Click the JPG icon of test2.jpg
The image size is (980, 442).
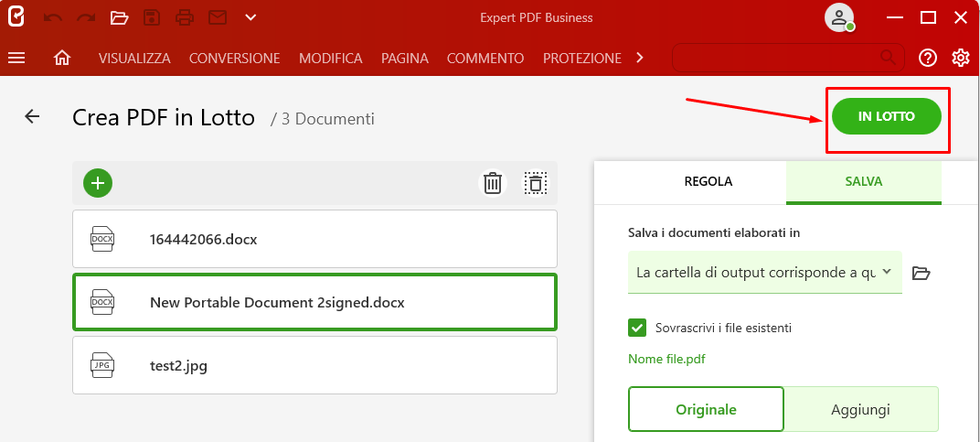coord(102,365)
